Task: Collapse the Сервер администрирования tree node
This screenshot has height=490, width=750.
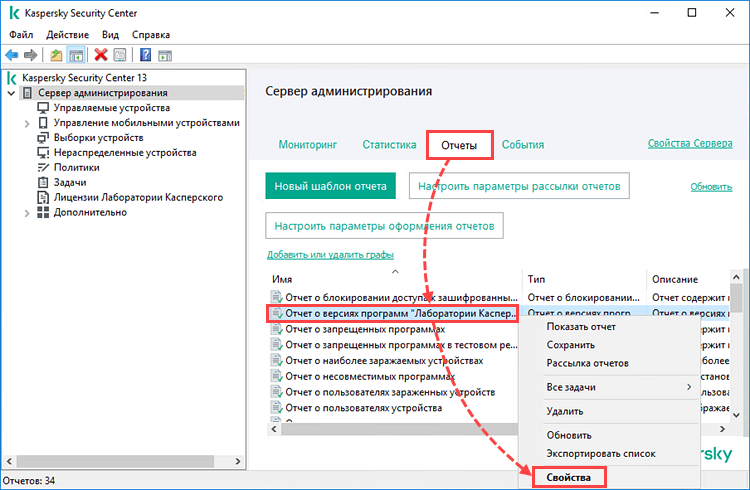Action: point(11,93)
